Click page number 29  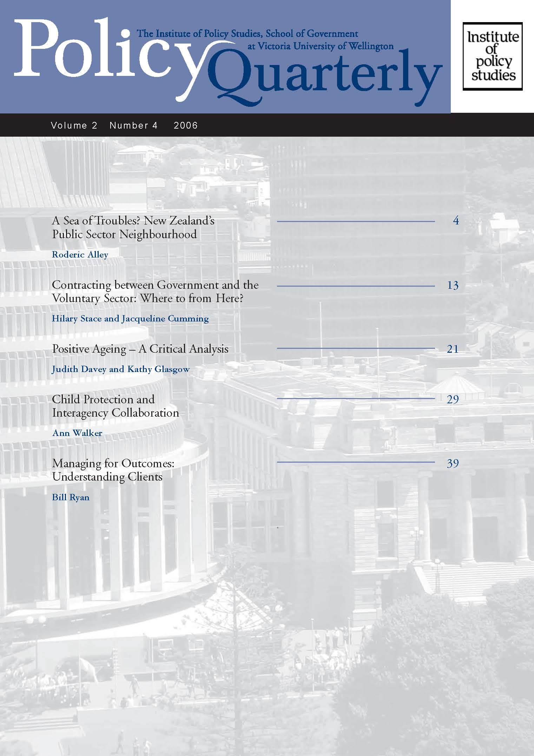453,399
